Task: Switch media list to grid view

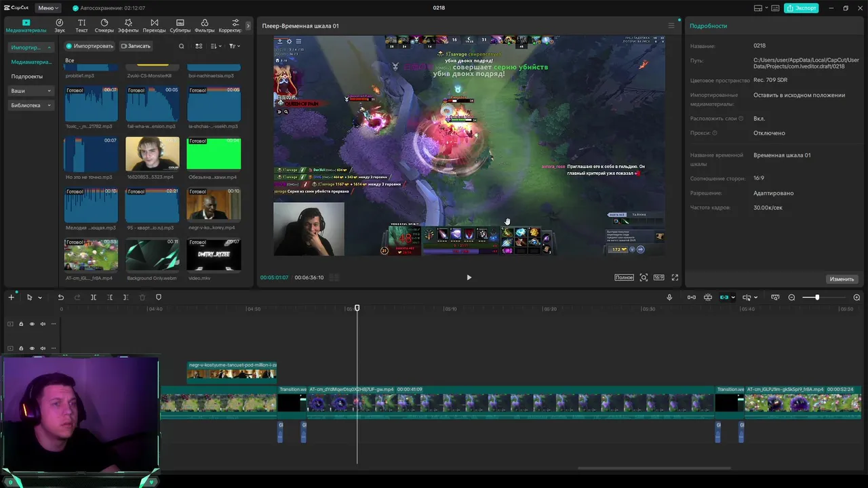Action: (x=199, y=46)
